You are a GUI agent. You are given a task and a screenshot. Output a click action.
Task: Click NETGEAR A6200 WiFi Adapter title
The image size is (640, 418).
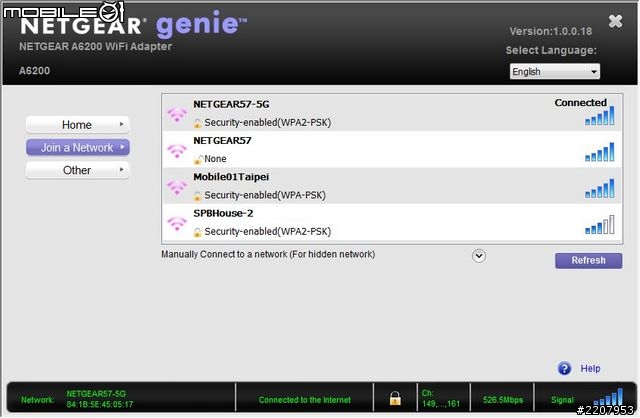pyautogui.click(x=96, y=47)
